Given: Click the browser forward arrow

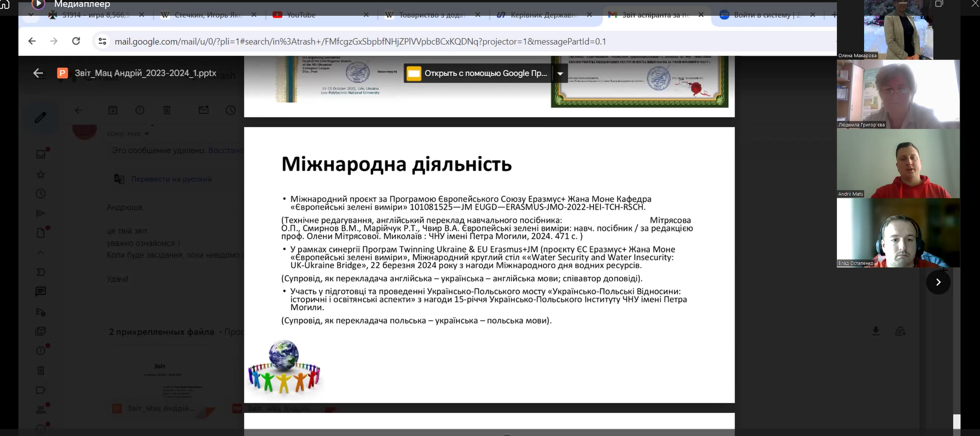Looking at the screenshot, I should [x=54, y=41].
